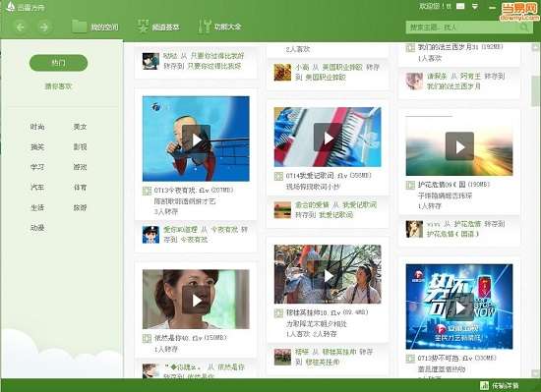Click the magnifier search icon

pyautogui.click(x=524, y=28)
